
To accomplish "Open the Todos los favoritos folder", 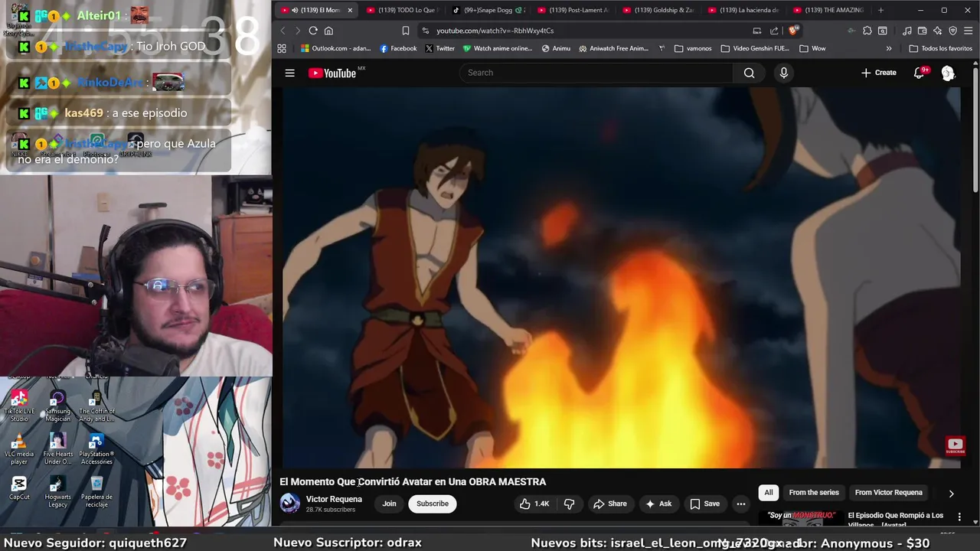I will (940, 48).
